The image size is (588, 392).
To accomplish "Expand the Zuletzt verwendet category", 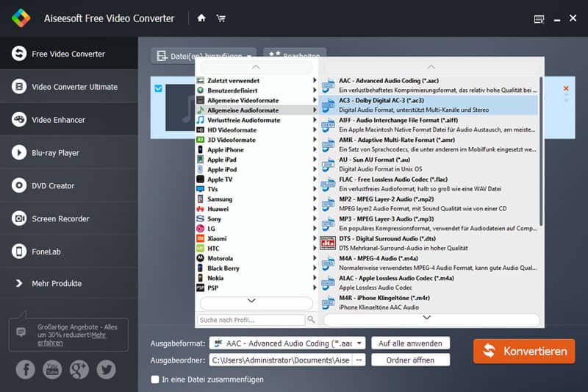I will point(257,80).
